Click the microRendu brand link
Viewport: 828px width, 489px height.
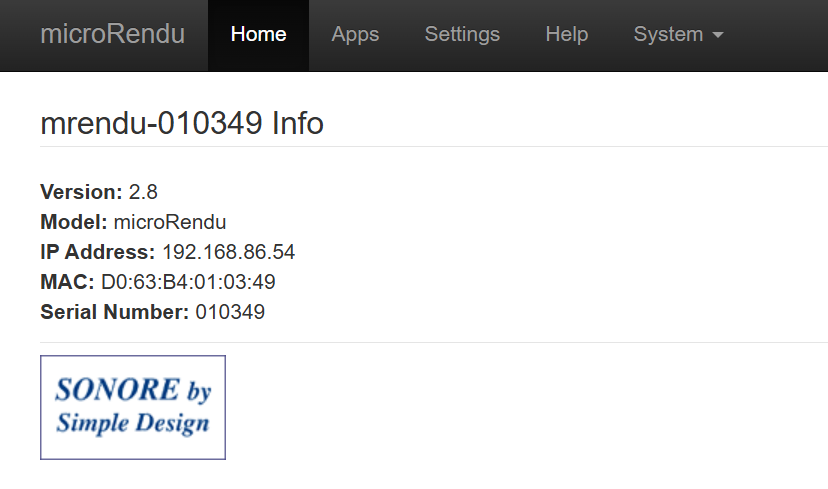(x=112, y=34)
